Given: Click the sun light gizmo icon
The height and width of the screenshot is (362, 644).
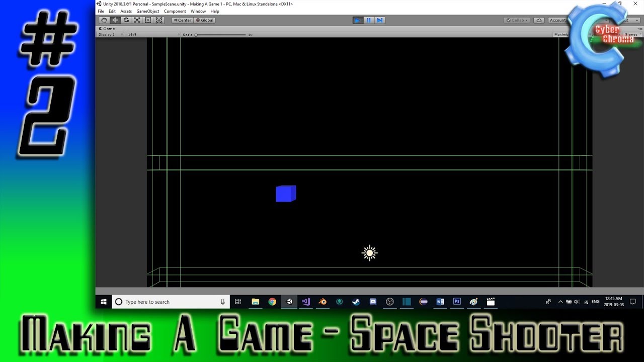Looking at the screenshot, I should click(x=369, y=253).
